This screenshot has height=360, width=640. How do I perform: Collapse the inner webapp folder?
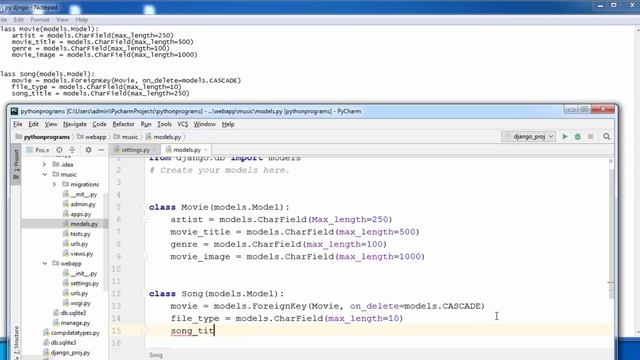tap(44, 264)
